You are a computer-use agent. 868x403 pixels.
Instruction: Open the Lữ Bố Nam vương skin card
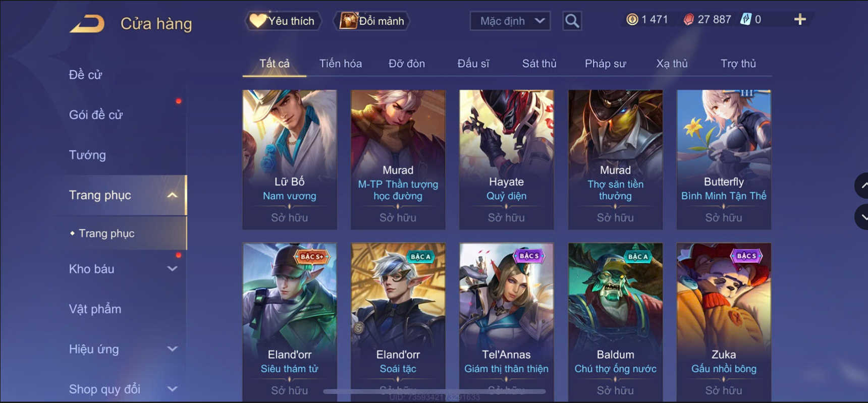pos(290,159)
